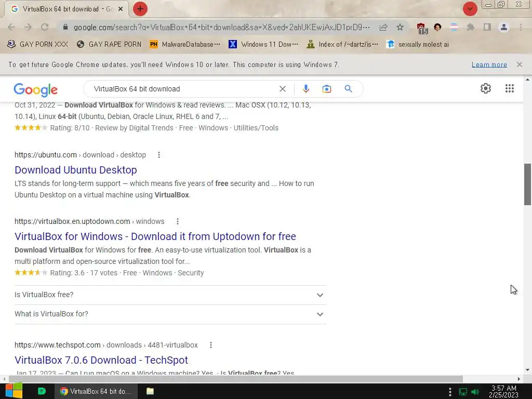Open the Chrome profile avatar button
The height and width of the screenshot is (399, 532).
[504, 27]
